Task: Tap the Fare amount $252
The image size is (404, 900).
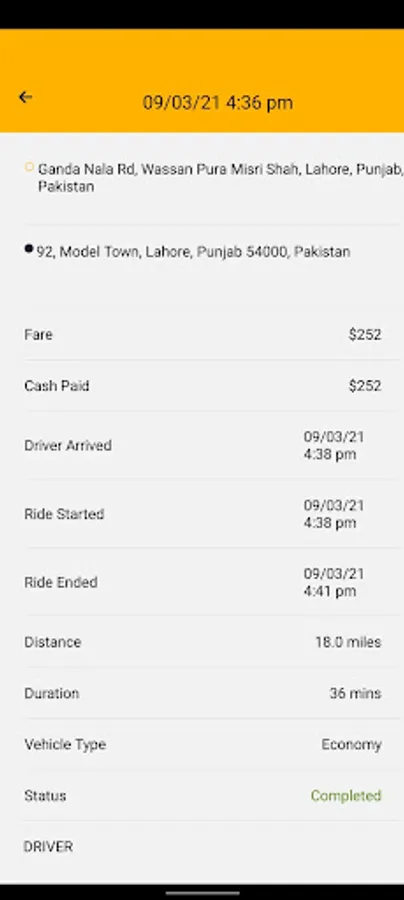Action: pos(365,335)
